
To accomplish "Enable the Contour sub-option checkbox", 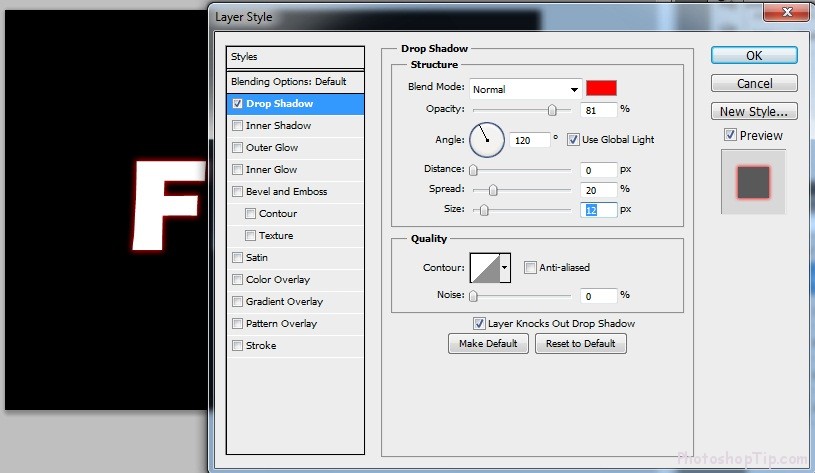I will pos(251,214).
